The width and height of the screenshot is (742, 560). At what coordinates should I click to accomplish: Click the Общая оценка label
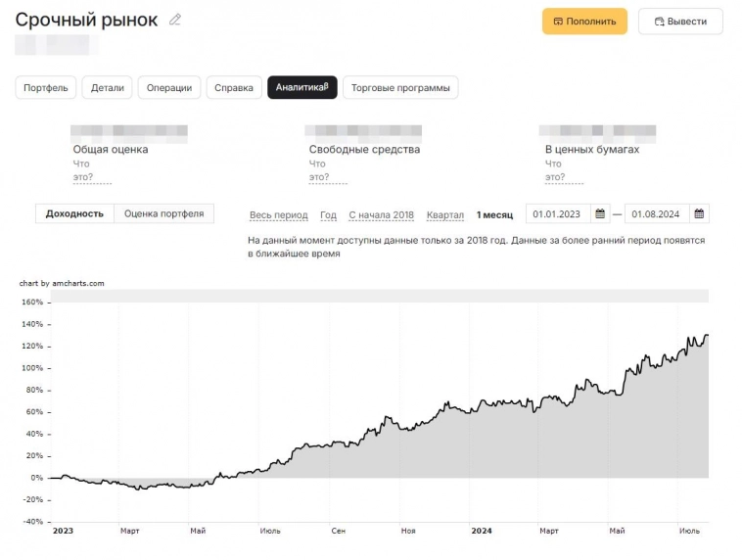[111, 149]
